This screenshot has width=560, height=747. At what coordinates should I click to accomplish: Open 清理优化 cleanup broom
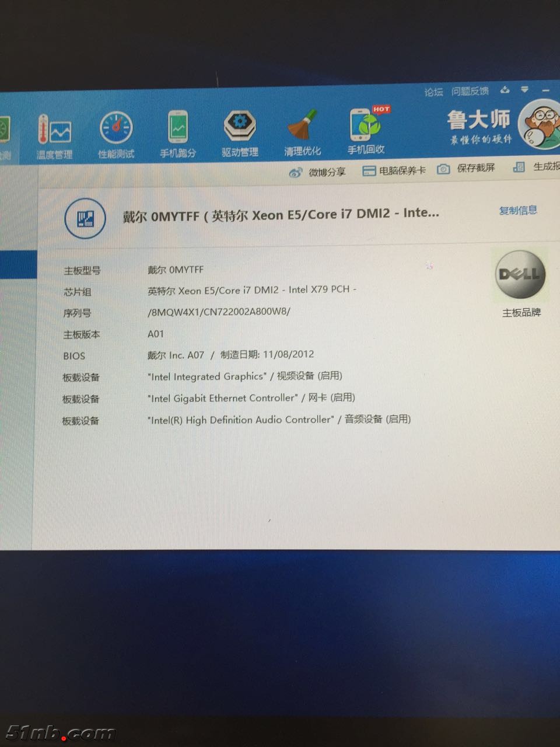tap(302, 132)
